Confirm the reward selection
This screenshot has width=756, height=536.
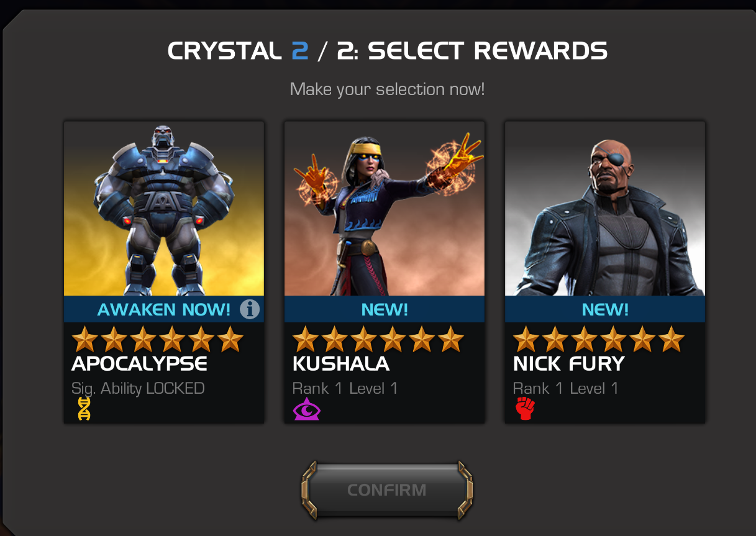pyautogui.click(x=387, y=490)
